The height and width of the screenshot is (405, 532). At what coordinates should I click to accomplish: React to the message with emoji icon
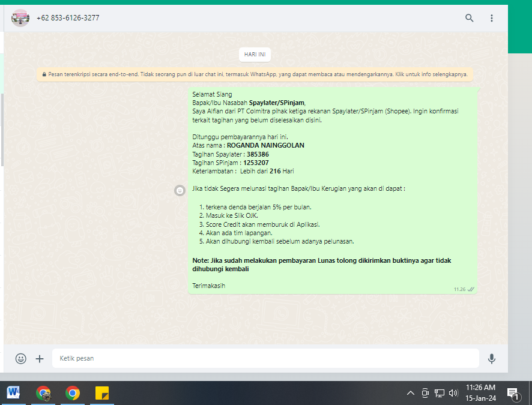[180, 190]
